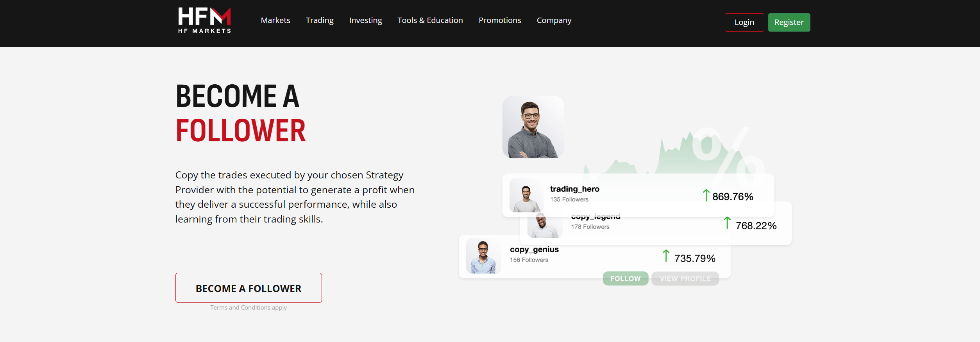This screenshot has width=980, height=342.
Task: Click the green arrow next to 735.79%
Action: [x=666, y=256]
